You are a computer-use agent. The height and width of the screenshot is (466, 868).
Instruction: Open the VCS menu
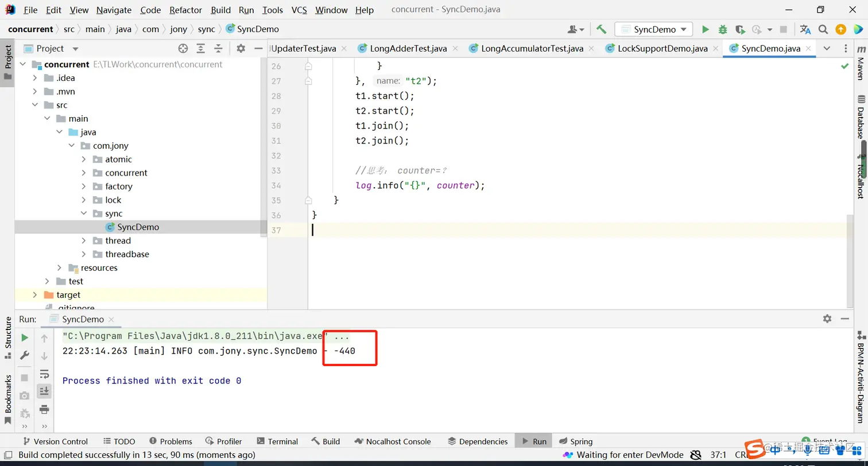coord(299,10)
